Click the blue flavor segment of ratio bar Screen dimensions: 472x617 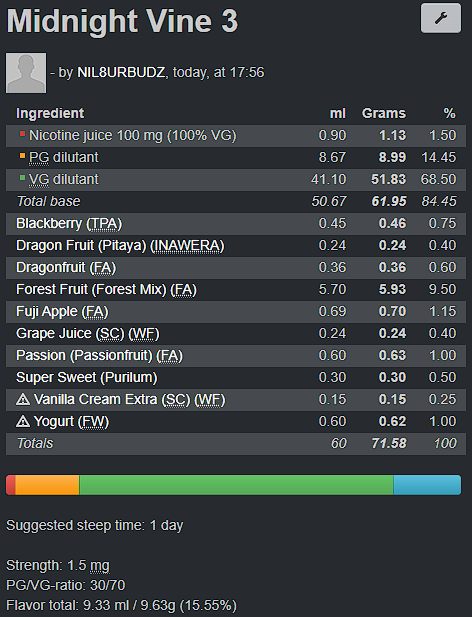coord(427,485)
